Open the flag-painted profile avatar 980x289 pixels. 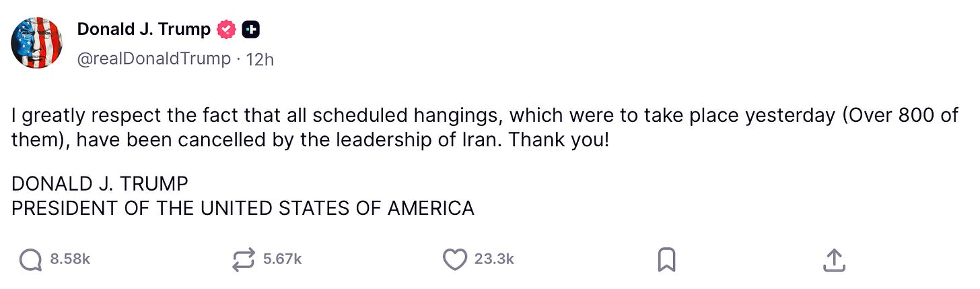point(37,43)
